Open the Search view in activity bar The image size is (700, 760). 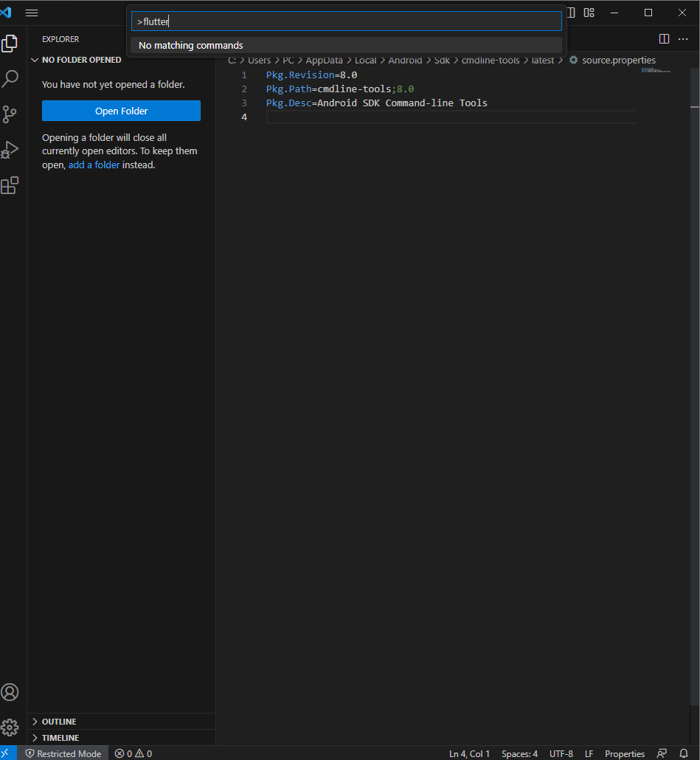click(x=10, y=78)
